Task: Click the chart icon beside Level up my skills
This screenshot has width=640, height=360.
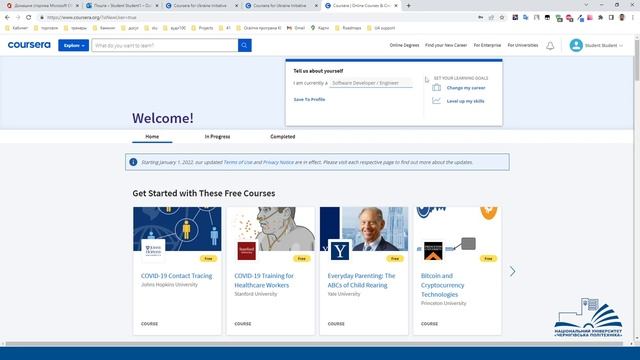Action: (x=436, y=101)
